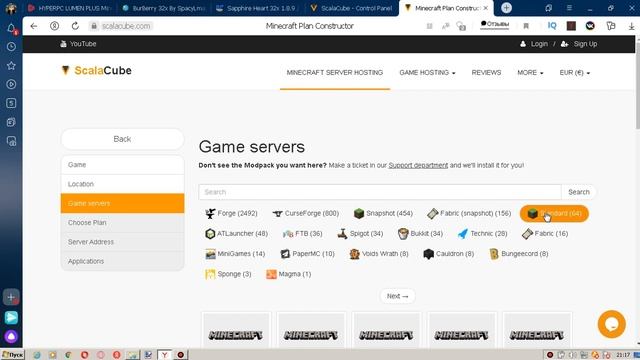Switch to HYPERPC LUMEN PLUS tab
Viewport: 640px width, 360px height.
(x=70, y=8)
